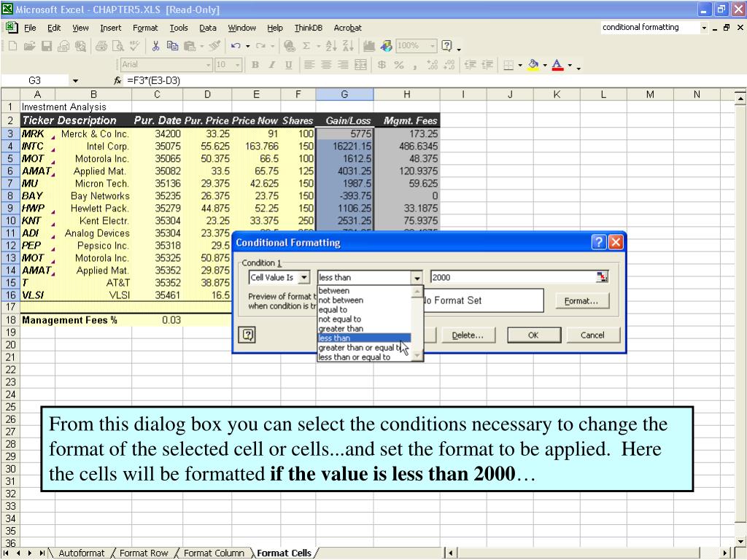Click the Fill Color paint bucket icon
This screenshot has height=560, width=747.
tap(533, 65)
